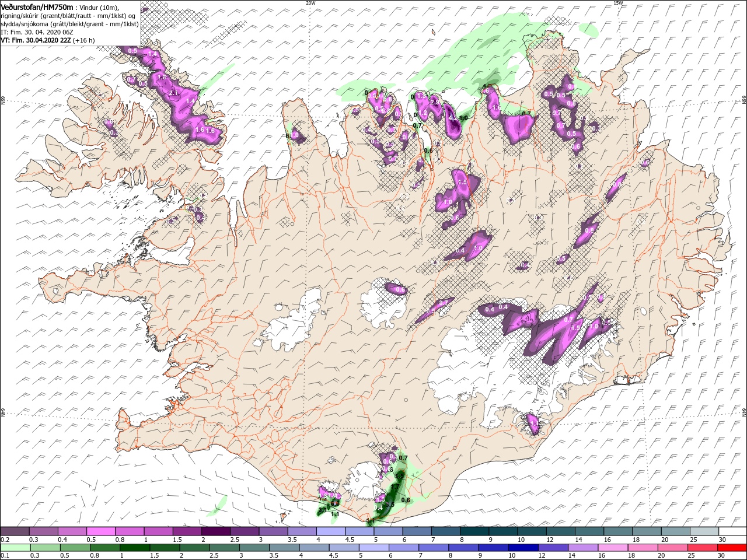The image size is (747, 560).
Task: Pick the light grey top-row swatch starting at 25
Action: point(704,532)
